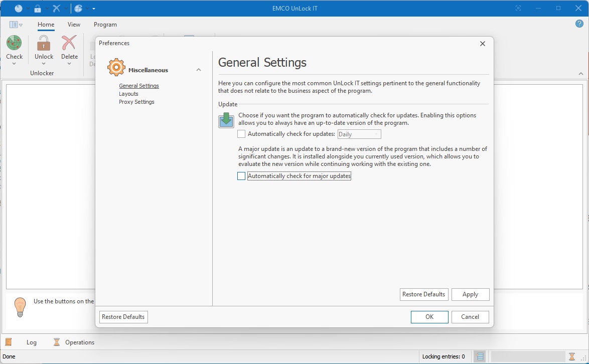Collapse the Miscellaneous section chevron

coord(199,70)
